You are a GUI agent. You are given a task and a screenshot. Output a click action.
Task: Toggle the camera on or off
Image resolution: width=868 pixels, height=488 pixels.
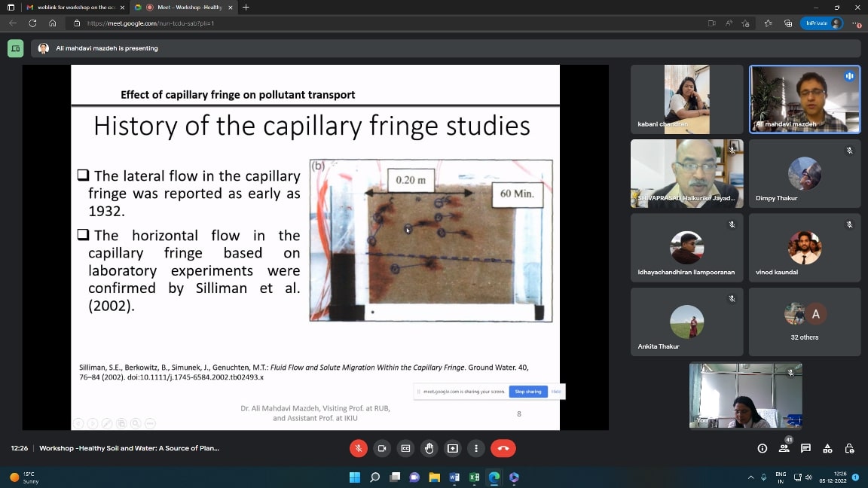(382, 448)
